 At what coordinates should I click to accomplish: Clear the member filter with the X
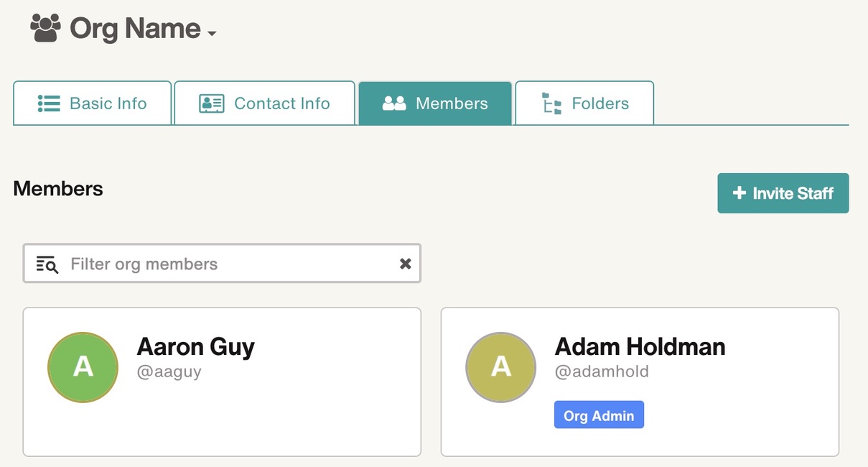[x=406, y=264]
